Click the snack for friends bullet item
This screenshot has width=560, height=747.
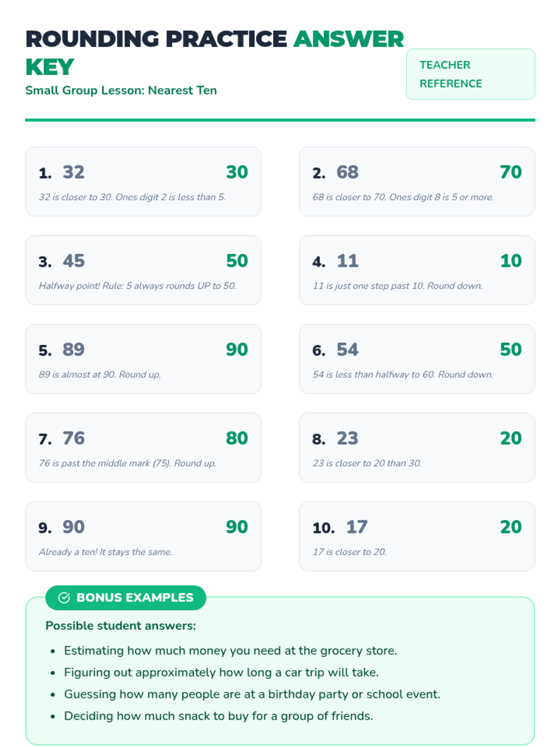click(x=218, y=716)
